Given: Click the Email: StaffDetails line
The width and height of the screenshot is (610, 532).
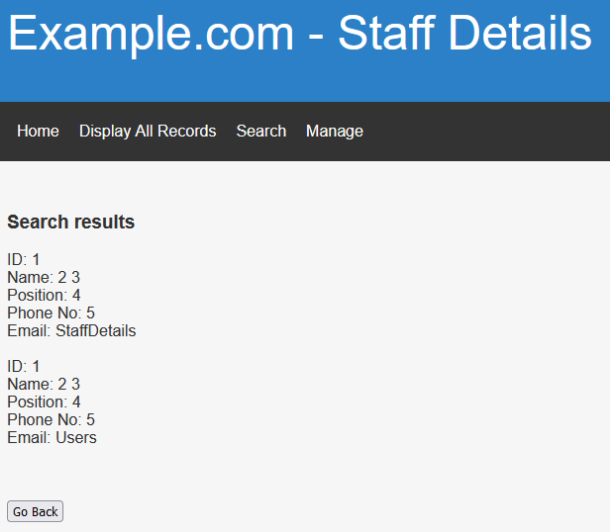Looking at the screenshot, I should pos(71,330).
